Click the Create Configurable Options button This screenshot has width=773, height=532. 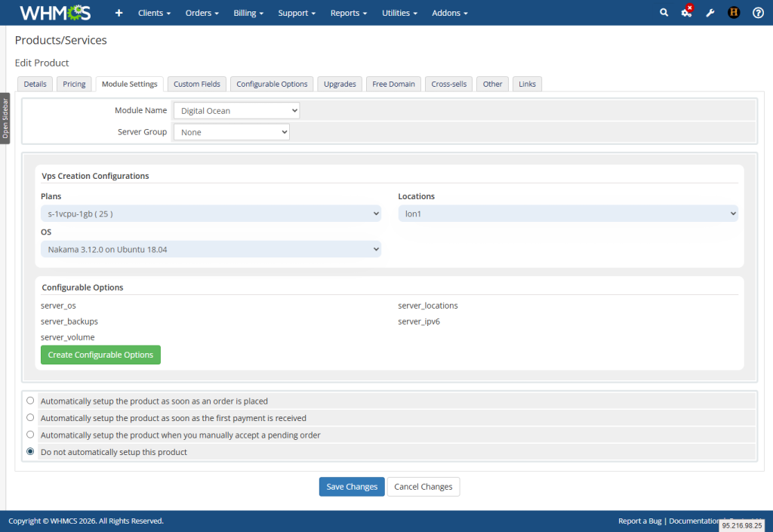100,355
